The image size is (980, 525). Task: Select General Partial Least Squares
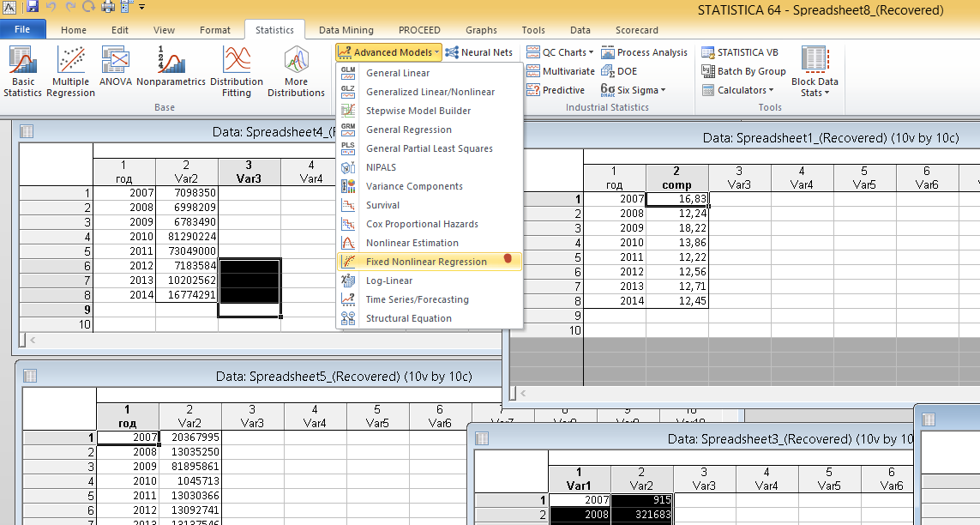point(430,148)
